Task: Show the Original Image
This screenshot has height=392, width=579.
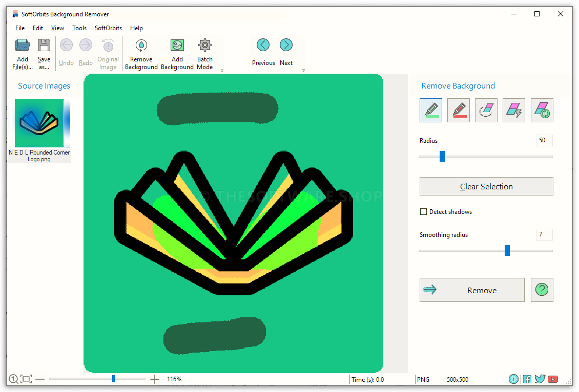Action: [108, 53]
